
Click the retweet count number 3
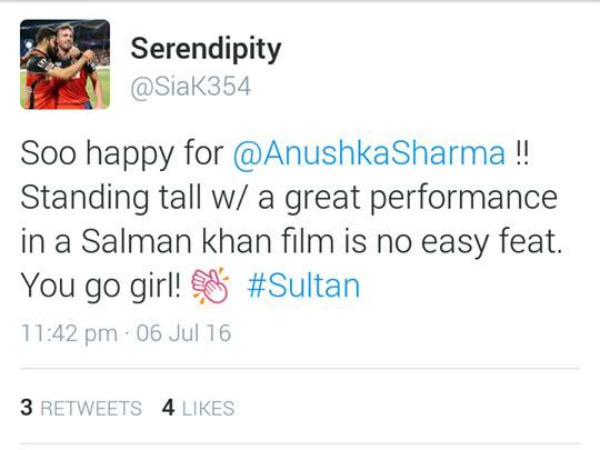click(26, 408)
